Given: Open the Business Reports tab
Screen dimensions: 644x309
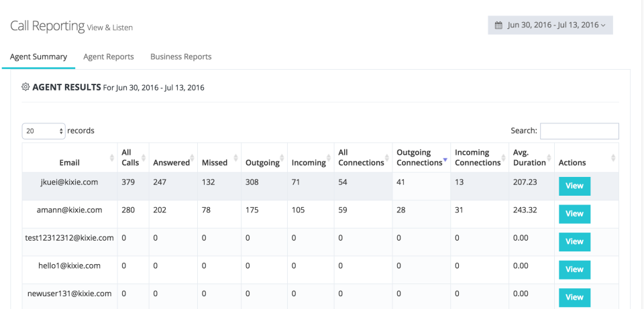Looking at the screenshot, I should (180, 57).
